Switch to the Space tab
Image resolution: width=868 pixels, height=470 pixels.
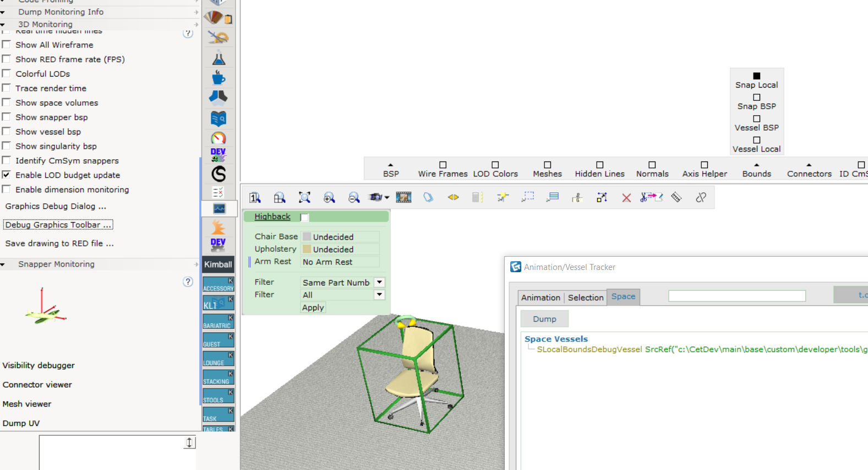point(623,296)
